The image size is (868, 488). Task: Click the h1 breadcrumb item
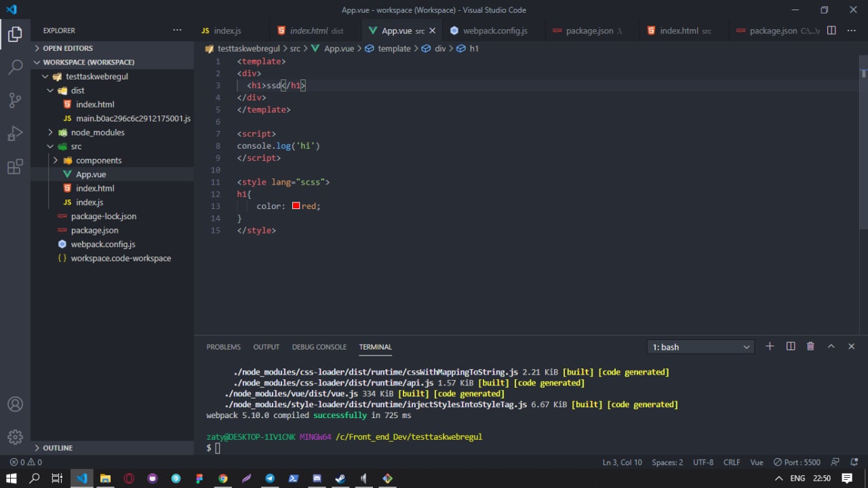(468, 49)
